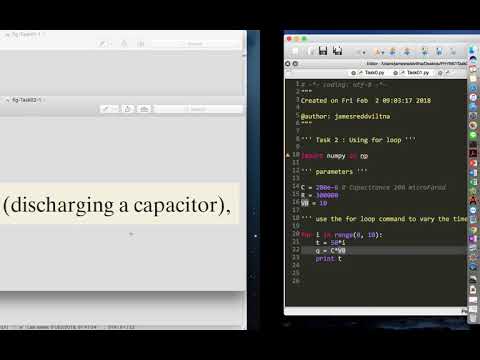The height and width of the screenshot is (360, 480).
Task: Click the Share icon in the rear Preview window
Action: (124, 44)
